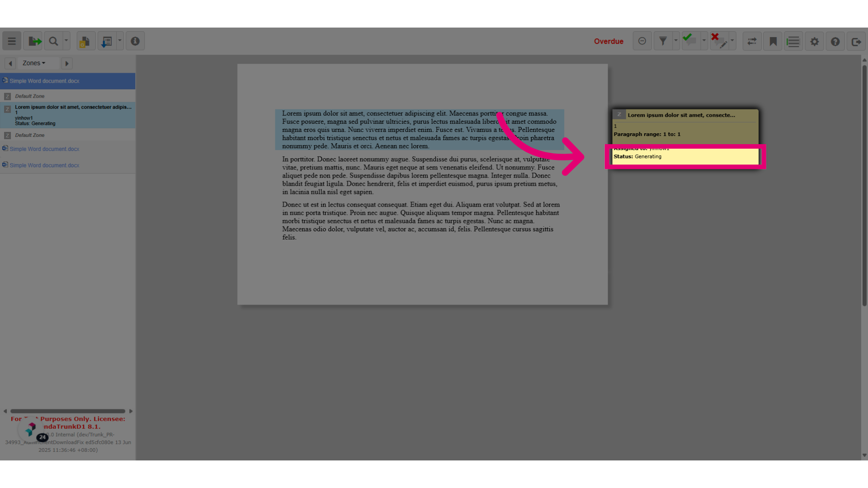
Task: Select the Lorem ipsum zone assigned to yinhow1
Action: click(x=68, y=115)
